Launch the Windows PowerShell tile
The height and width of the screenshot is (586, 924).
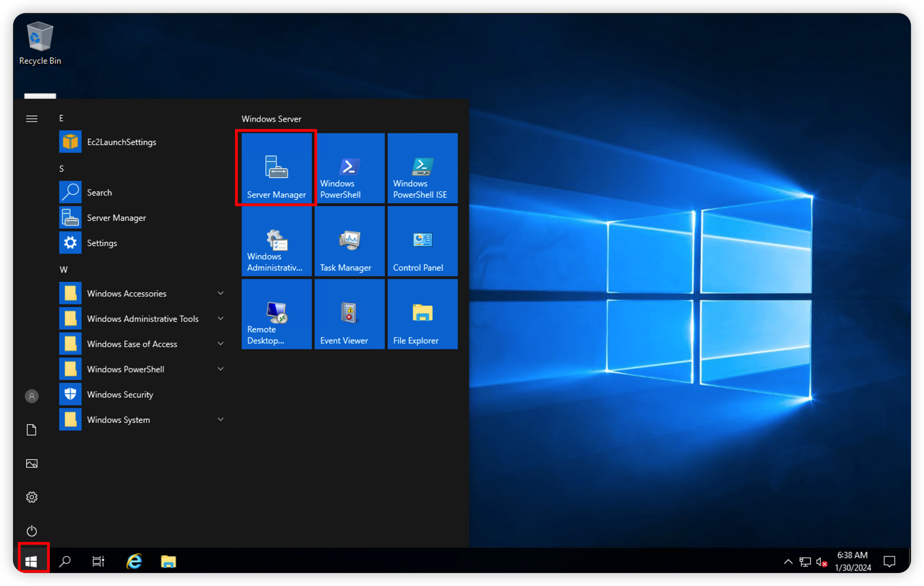pyautogui.click(x=349, y=168)
